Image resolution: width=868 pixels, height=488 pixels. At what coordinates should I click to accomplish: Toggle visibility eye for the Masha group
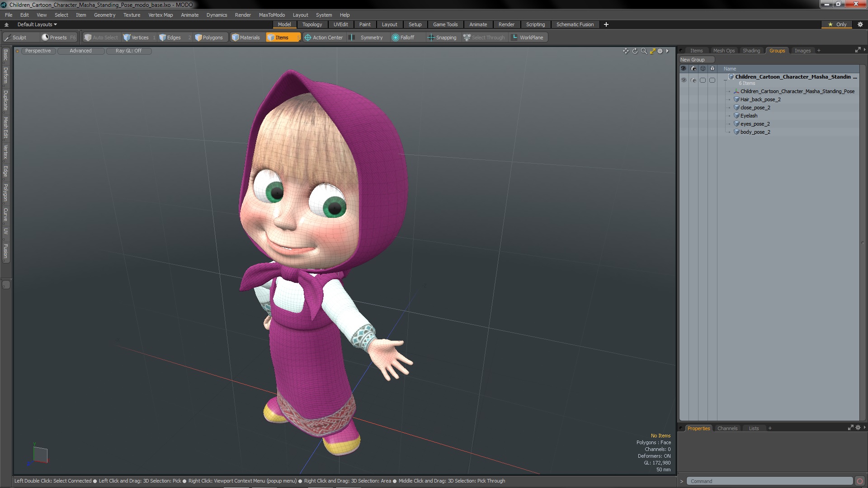(x=684, y=80)
